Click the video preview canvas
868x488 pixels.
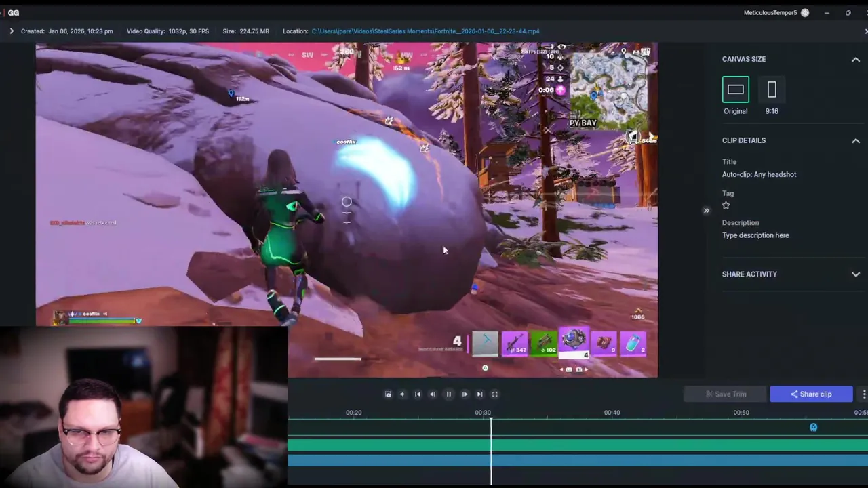[x=347, y=210]
